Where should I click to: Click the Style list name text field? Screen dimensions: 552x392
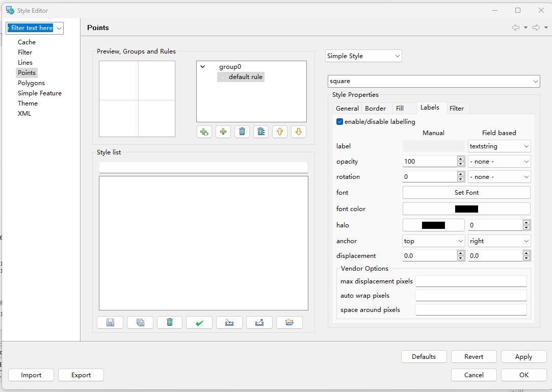click(203, 168)
